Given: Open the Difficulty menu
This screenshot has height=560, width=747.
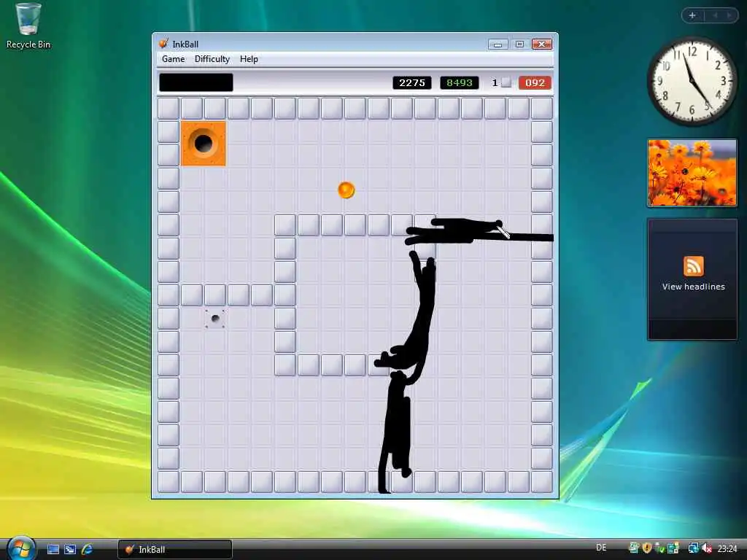Looking at the screenshot, I should pyautogui.click(x=212, y=59).
